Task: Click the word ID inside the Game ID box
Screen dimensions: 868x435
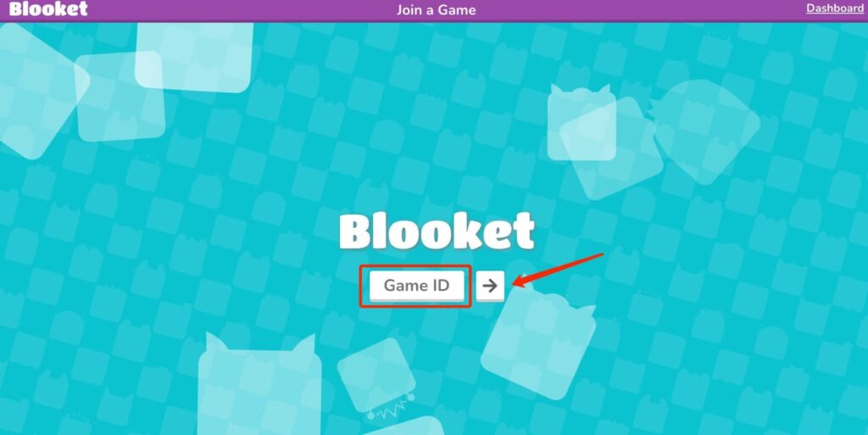Action: coord(438,286)
